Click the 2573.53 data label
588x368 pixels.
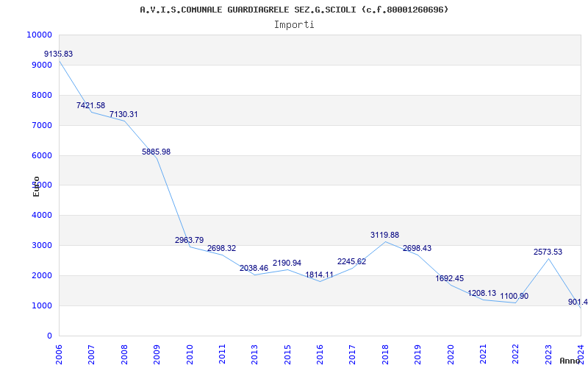tap(548, 252)
